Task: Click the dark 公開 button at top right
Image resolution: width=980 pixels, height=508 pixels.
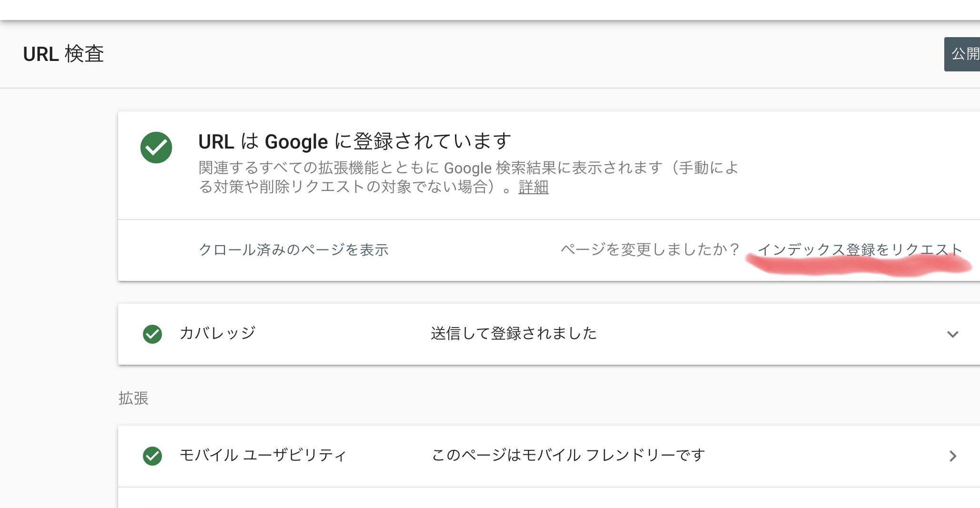Action: click(x=962, y=54)
